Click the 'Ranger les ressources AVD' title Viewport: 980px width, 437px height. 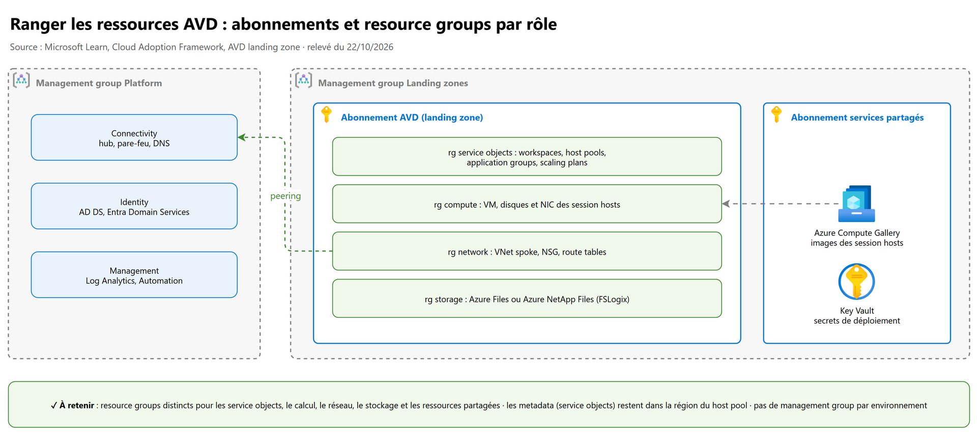click(283, 24)
